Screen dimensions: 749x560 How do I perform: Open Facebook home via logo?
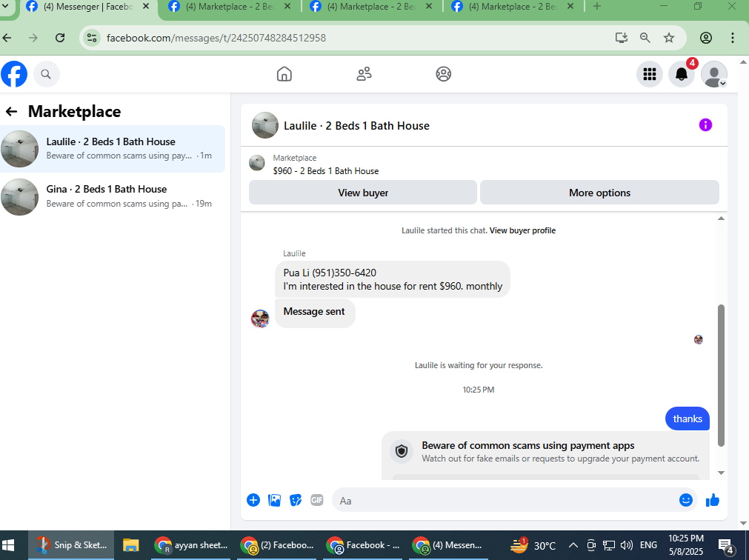pyautogui.click(x=14, y=74)
